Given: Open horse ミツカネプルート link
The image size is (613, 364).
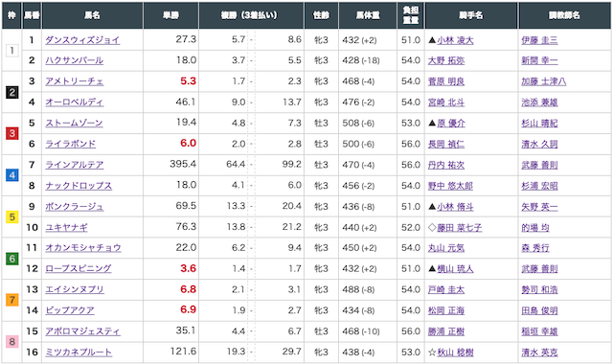Looking at the screenshot, I should [x=79, y=353].
